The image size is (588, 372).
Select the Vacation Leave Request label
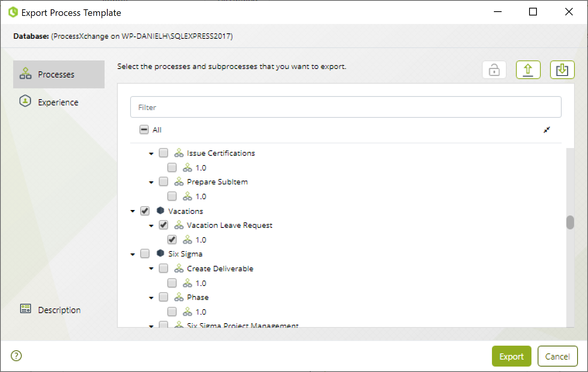(x=229, y=225)
